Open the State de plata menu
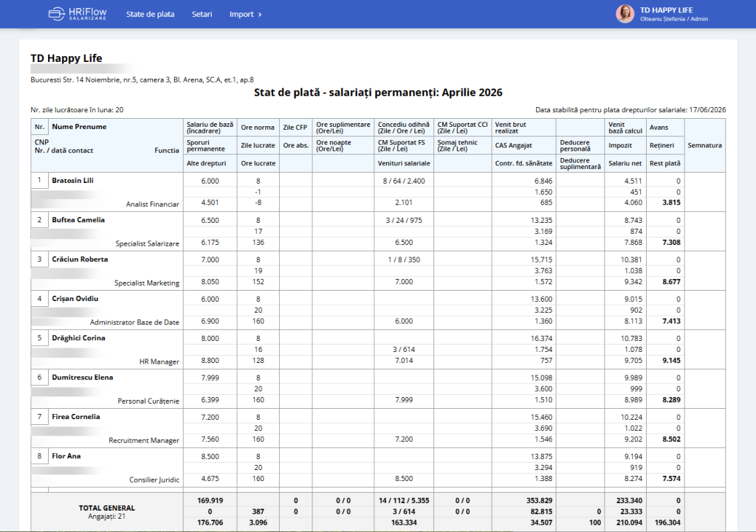This screenshot has width=756, height=532. [x=151, y=15]
